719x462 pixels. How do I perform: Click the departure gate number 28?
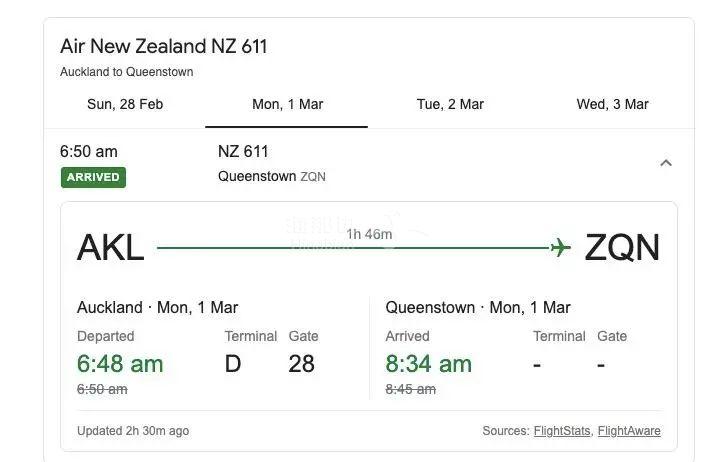301,364
